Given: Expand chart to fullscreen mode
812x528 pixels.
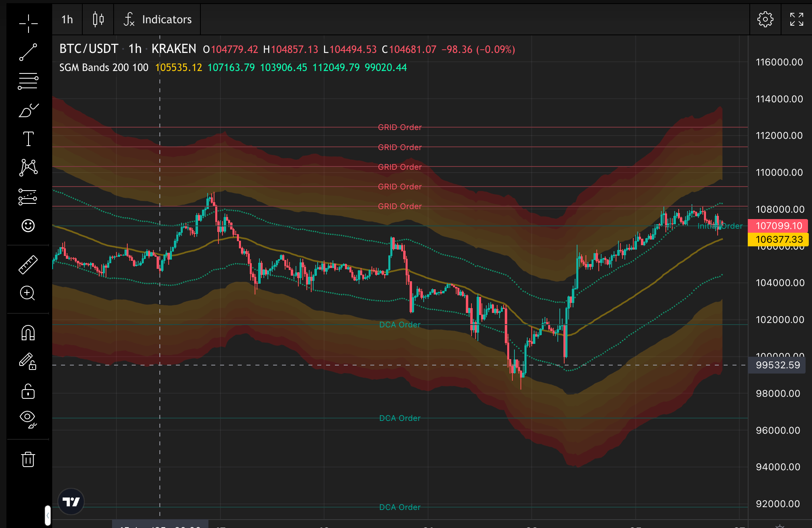Looking at the screenshot, I should pyautogui.click(x=796, y=19).
